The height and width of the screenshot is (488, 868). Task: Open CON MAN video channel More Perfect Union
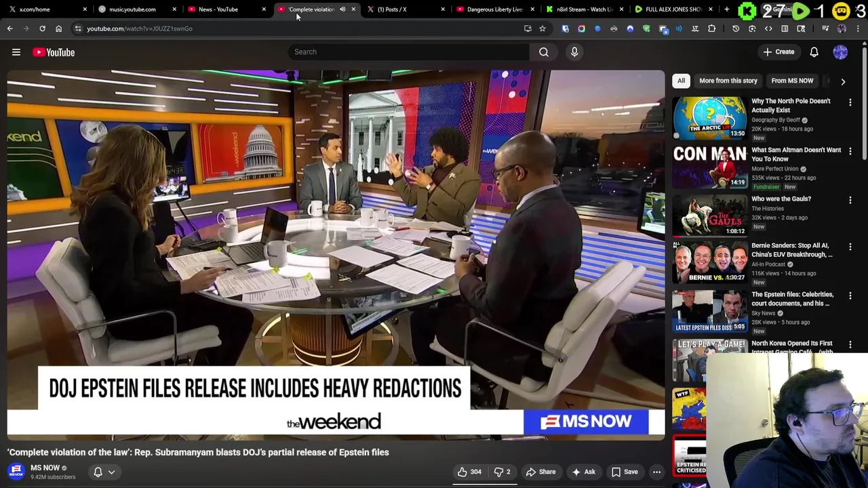(774, 169)
